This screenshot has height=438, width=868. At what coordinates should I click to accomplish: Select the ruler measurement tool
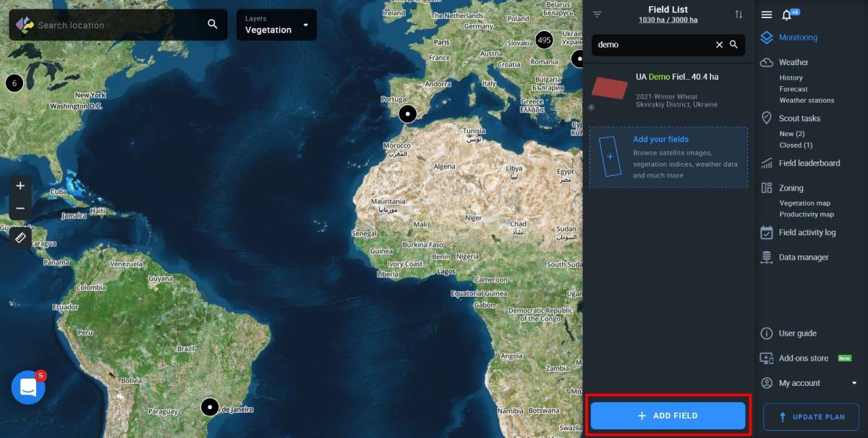tap(20, 237)
